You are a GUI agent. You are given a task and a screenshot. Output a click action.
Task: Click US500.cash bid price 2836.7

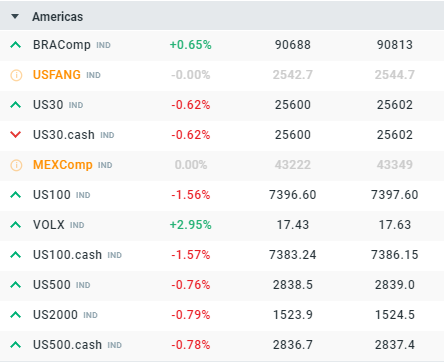293,345
